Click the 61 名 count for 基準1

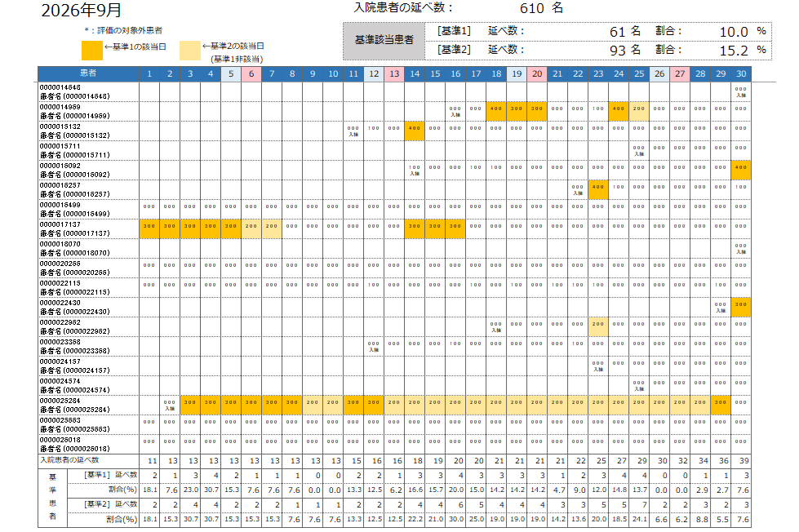[x=625, y=32]
